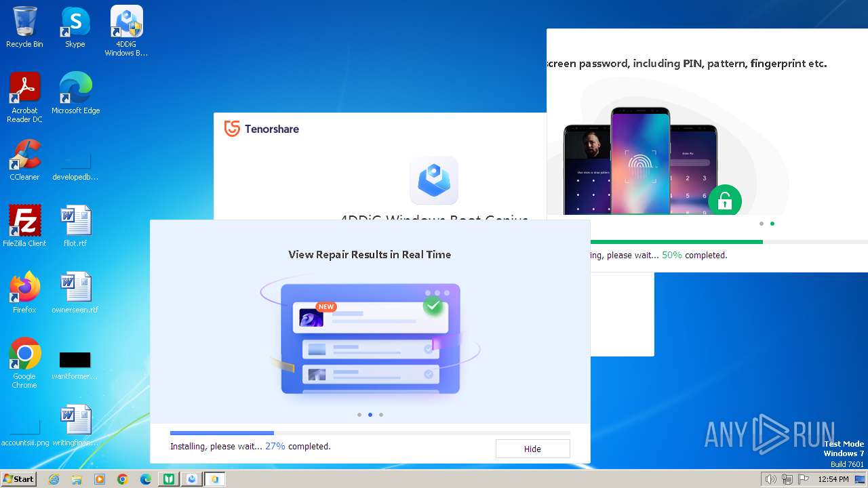The height and width of the screenshot is (488, 868).
Task: Open Edge from the taskbar
Action: [x=146, y=479]
